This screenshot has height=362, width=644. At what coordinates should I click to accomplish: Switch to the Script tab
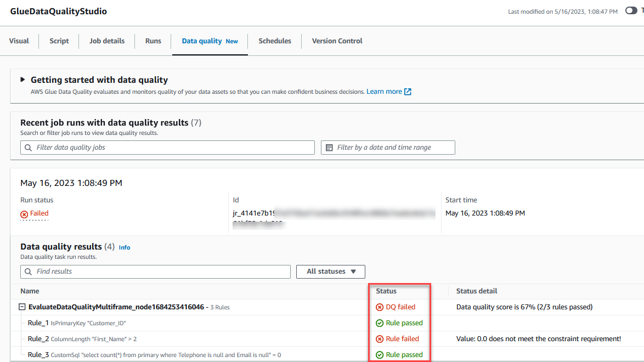coord(59,41)
